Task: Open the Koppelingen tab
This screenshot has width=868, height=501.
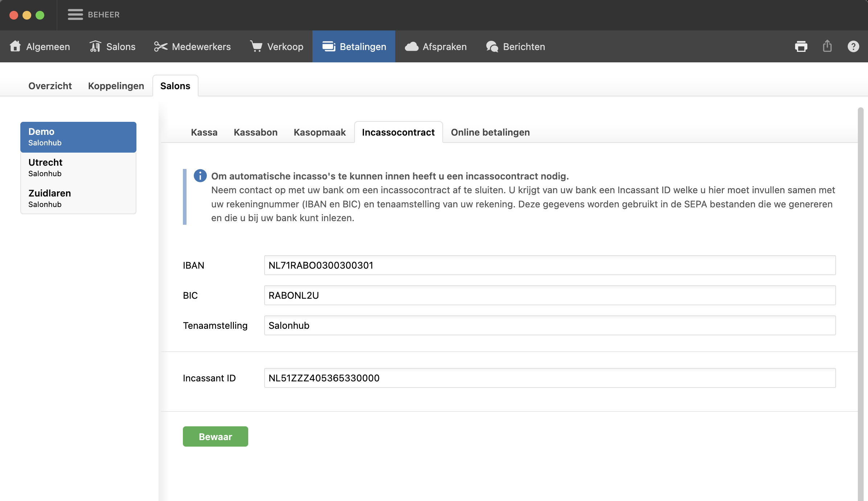Action: pyautogui.click(x=116, y=86)
